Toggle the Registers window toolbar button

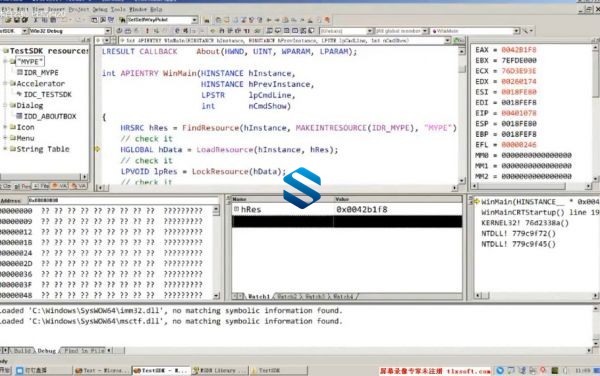click(286, 31)
